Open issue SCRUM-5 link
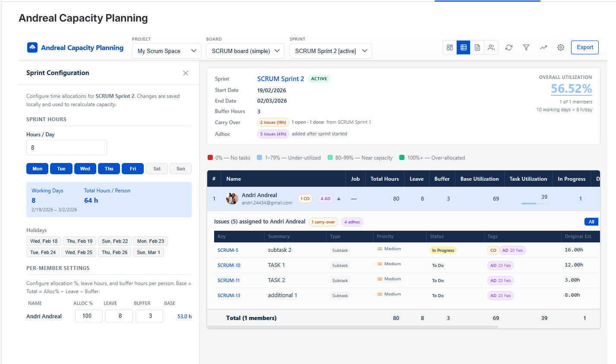The image size is (616, 364). pyautogui.click(x=227, y=250)
